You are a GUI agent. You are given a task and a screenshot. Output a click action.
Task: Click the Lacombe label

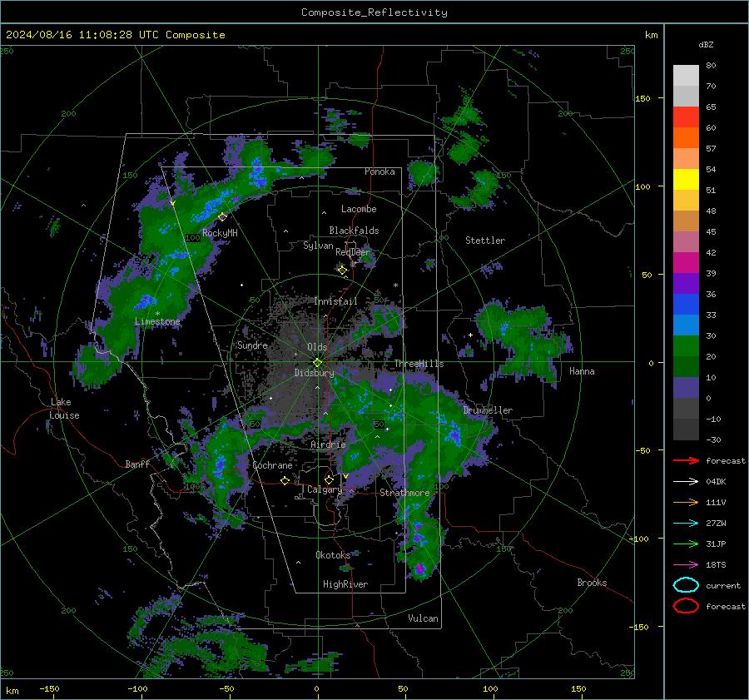(359, 209)
